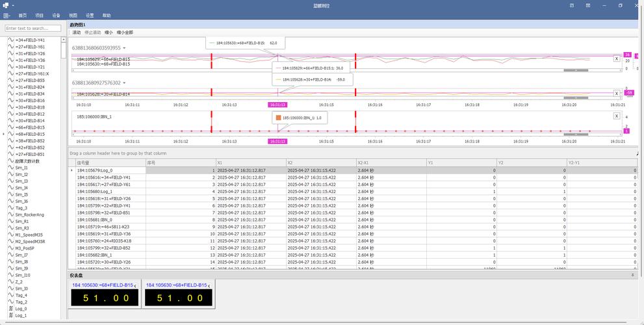Open the 项目 menu
Viewport: 644px width, 325px height.
click(39, 16)
